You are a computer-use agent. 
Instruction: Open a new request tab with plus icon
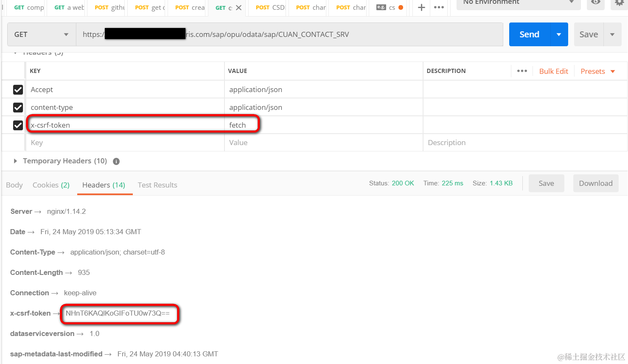point(421,7)
